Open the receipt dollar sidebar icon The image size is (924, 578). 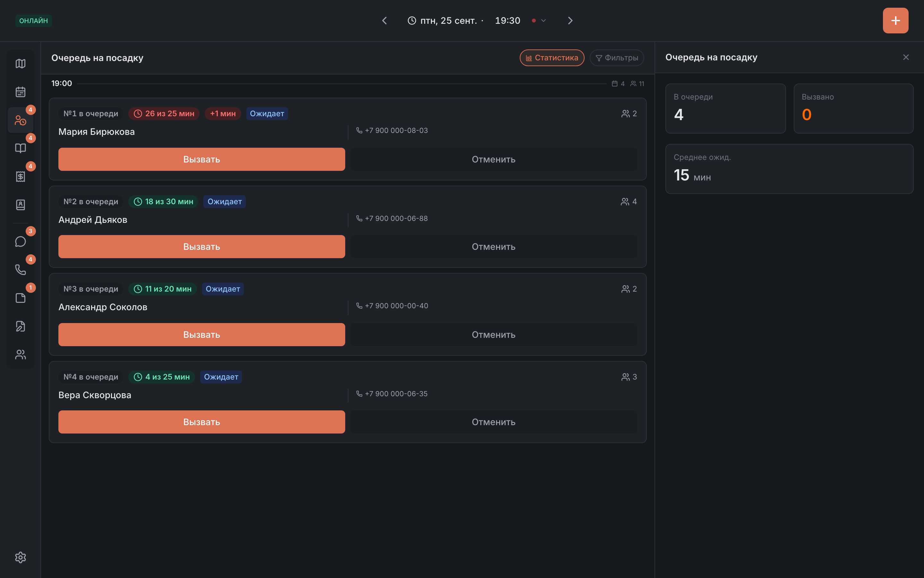21,177
